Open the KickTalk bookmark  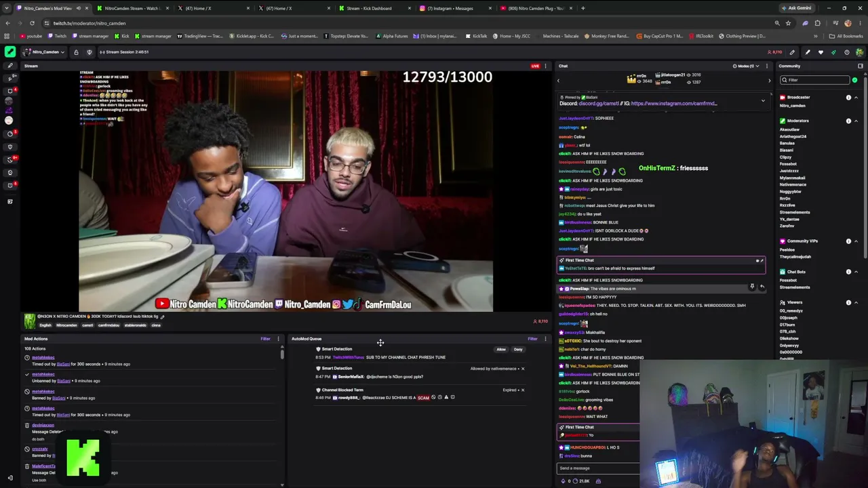tap(477, 36)
